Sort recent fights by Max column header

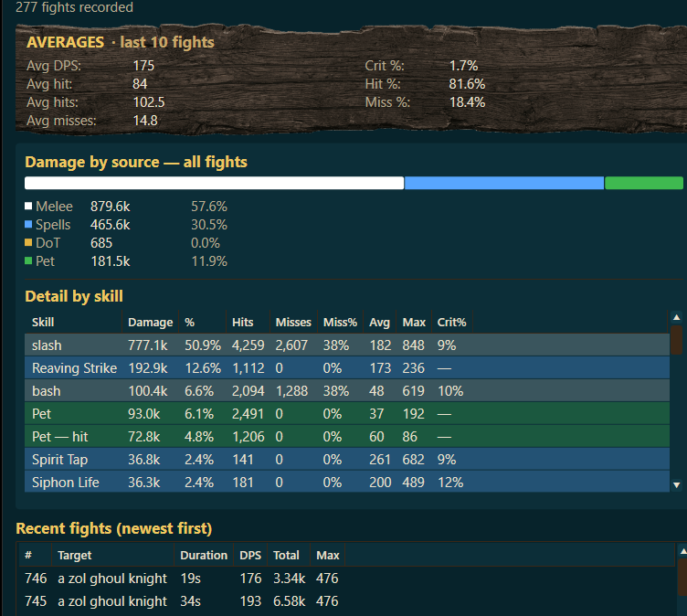click(328, 555)
